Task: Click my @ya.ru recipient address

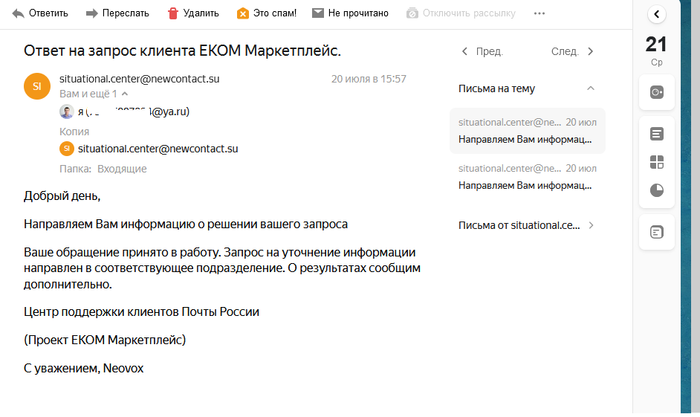Action: click(134, 112)
